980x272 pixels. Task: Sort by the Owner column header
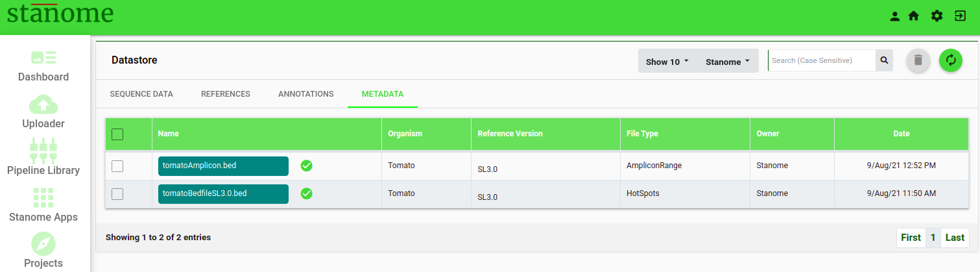pyautogui.click(x=792, y=134)
